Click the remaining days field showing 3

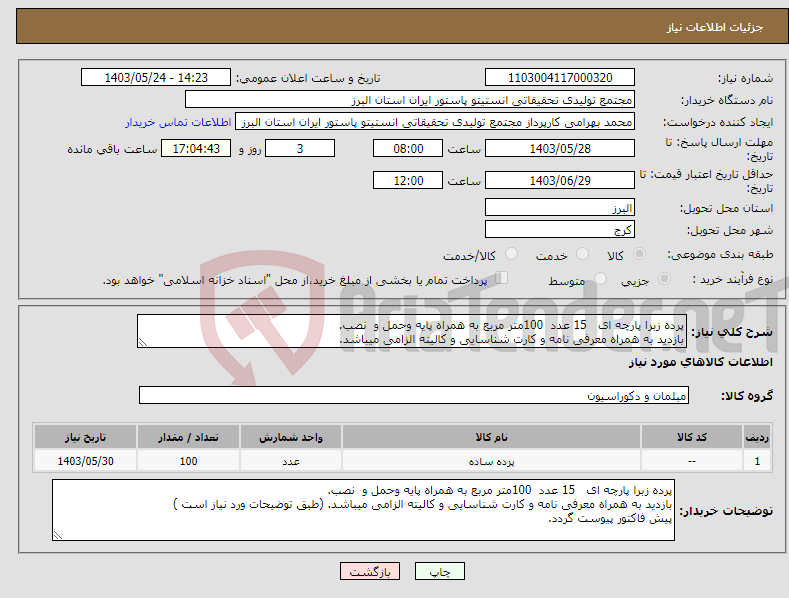pos(300,148)
